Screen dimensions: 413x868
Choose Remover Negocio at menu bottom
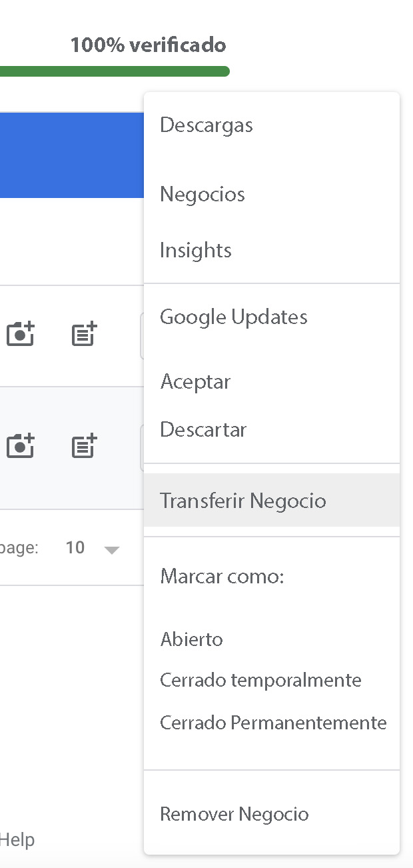pos(234,814)
